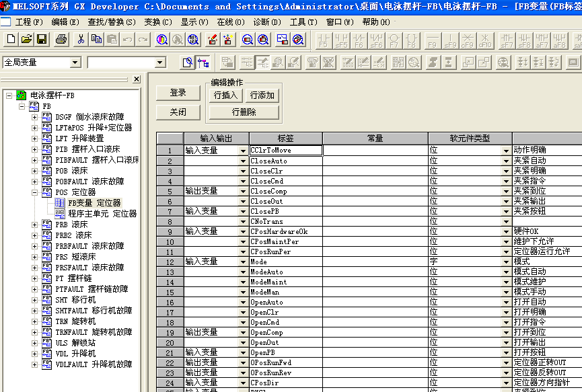Click the Copy icon in the toolbar
This screenshot has height=392, width=582.
[96, 40]
